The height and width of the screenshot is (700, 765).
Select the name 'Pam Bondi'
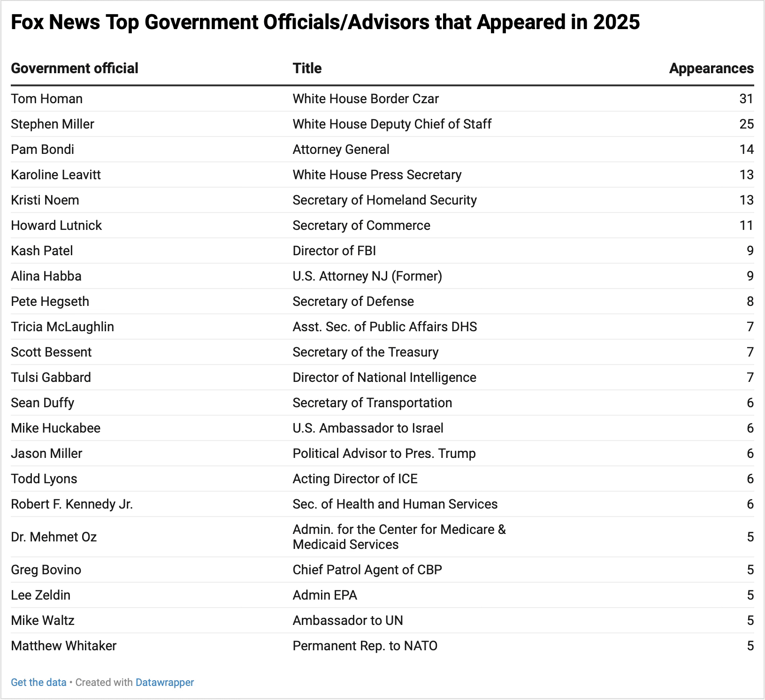point(43,149)
